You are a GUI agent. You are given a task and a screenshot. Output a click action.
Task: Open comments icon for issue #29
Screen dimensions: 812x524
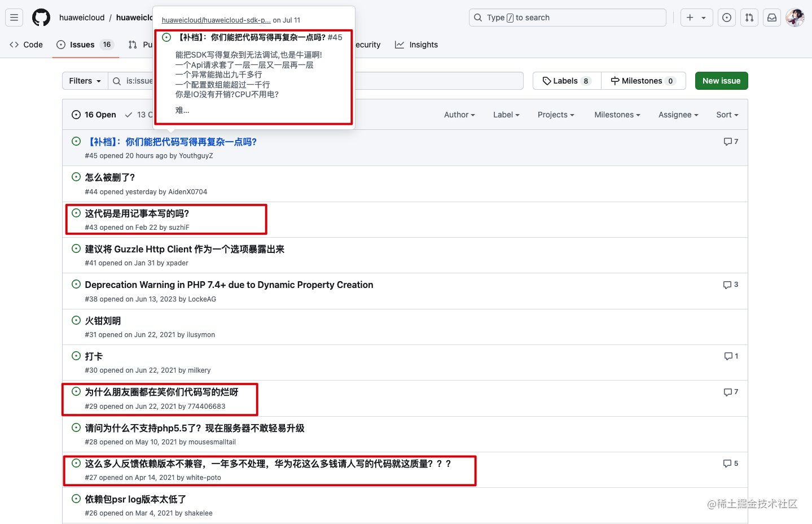(x=731, y=392)
